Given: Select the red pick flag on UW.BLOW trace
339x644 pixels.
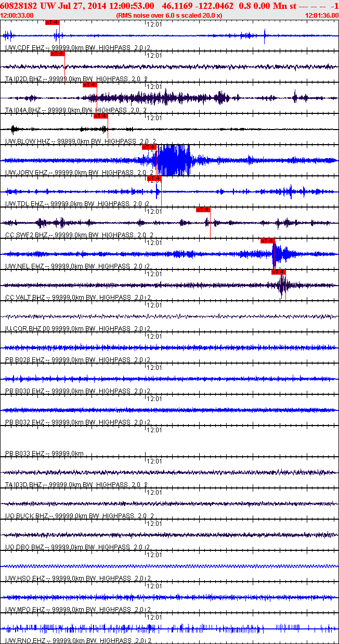Looking at the screenshot, I should tap(100, 116).
